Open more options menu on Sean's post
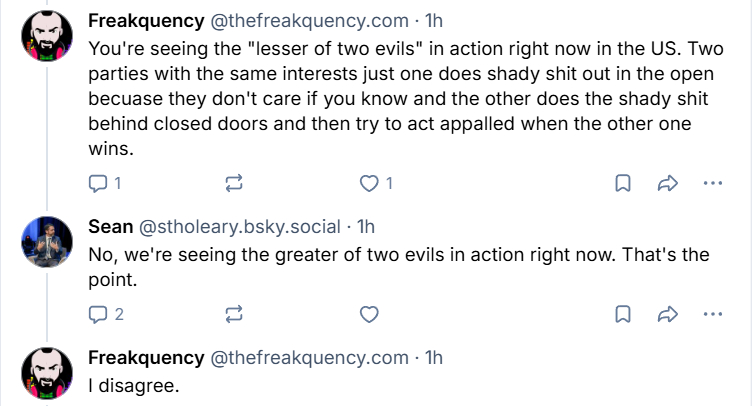Screen dimensions: 752x406 712,314
